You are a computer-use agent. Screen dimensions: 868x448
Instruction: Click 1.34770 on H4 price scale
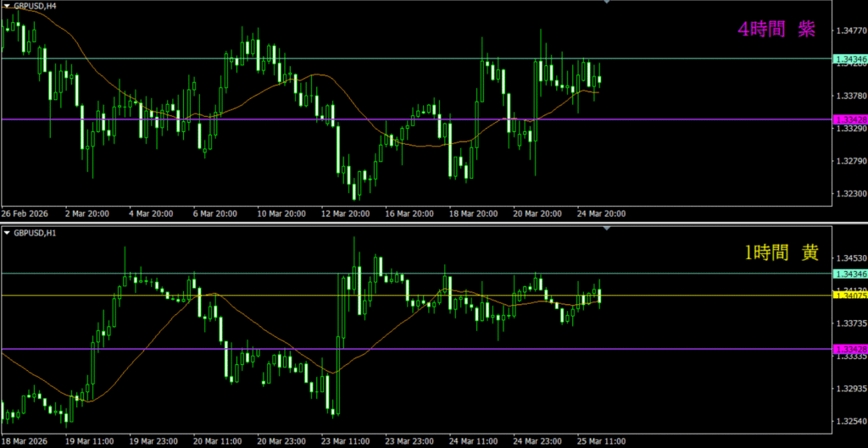point(850,31)
